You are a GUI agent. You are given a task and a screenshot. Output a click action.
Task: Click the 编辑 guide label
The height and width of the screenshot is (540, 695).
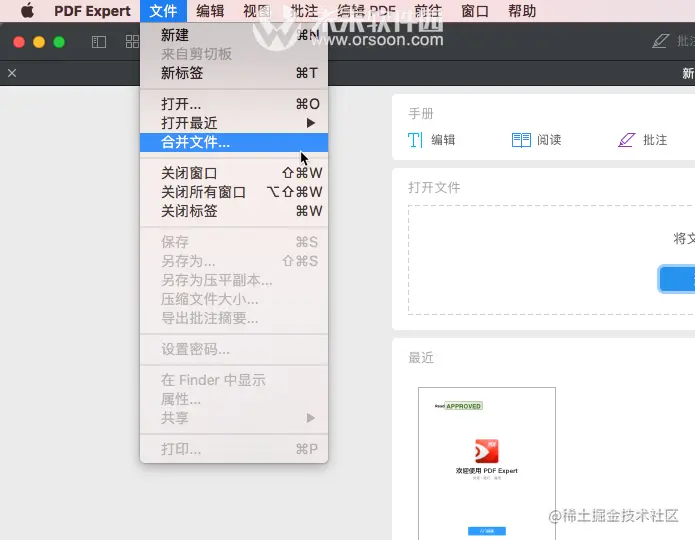click(x=443, y=140)
